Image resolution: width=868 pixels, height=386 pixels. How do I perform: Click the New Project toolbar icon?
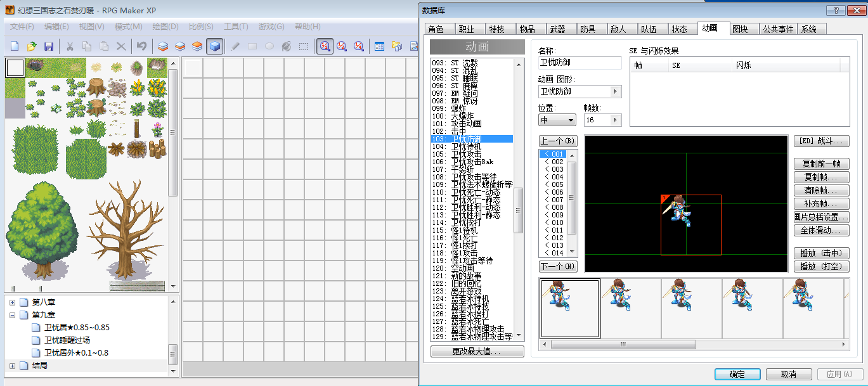[15, 46]
